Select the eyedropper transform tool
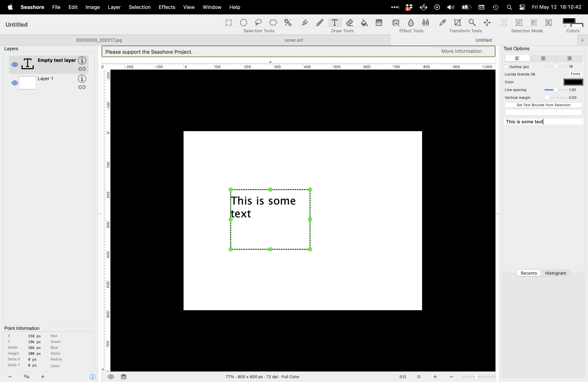The image size is (588, 382). pyautogui.click(x=443, y=23)
